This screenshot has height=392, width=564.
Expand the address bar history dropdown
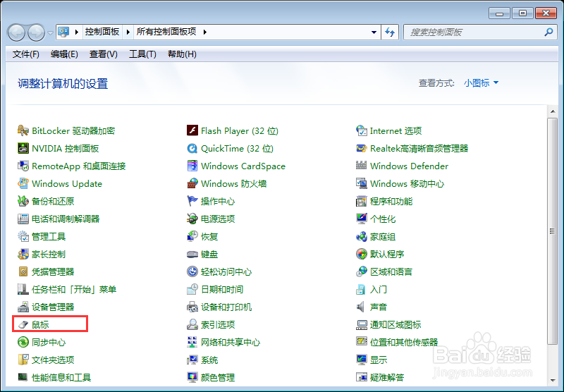tap(374, 32)
